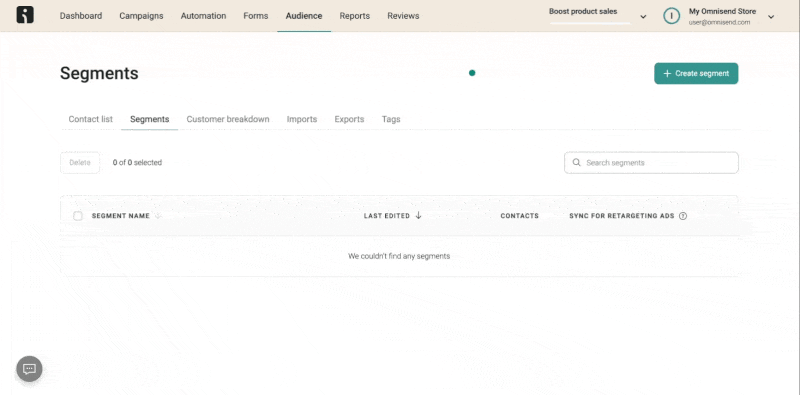Click the user@omnisend.com email text
Viewport: 800px width, 395px height.
719,22
